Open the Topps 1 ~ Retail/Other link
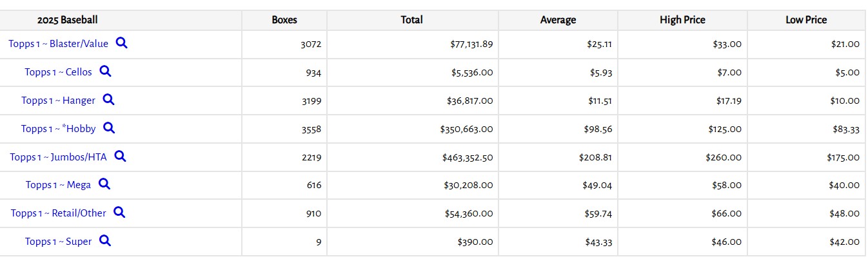Screen dimensions: 868x259 click(58, 213)
